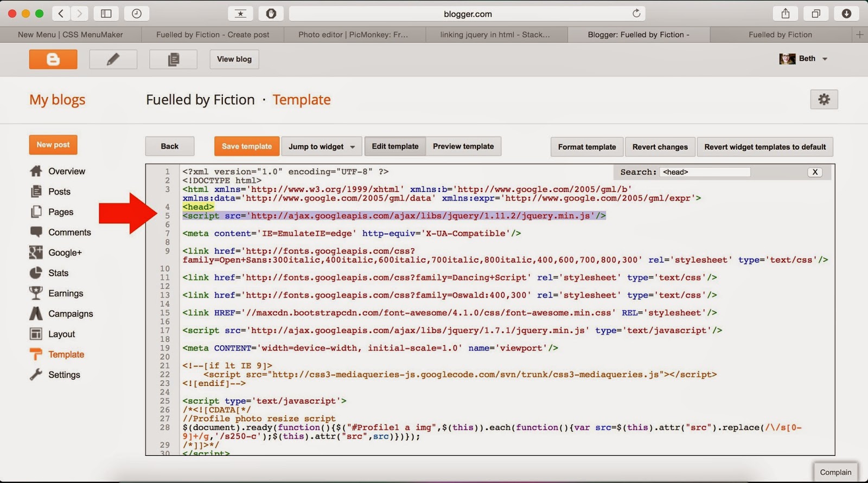Close the search box with X
The width and height of the screenshot is (868, 483).
click(815, 172)
